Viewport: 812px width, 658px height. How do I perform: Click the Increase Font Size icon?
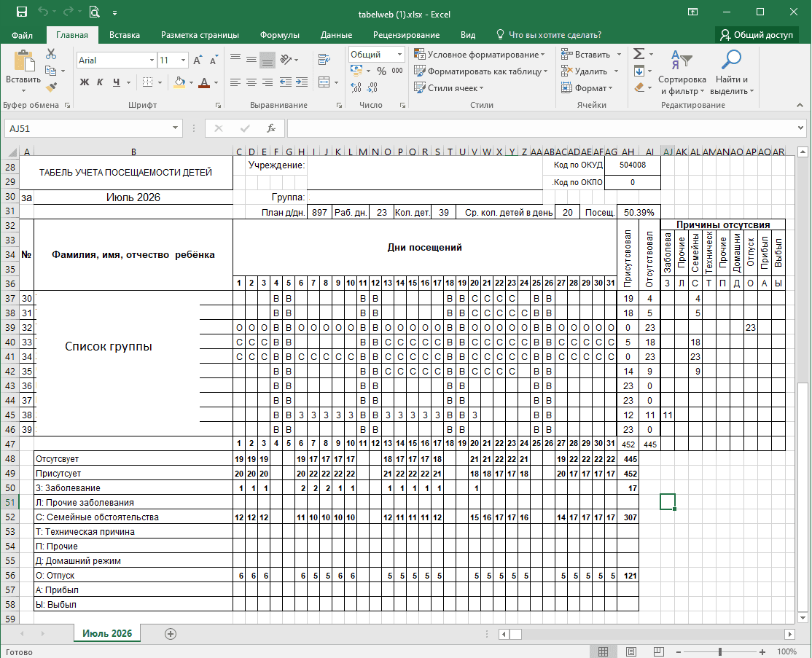coord(198,60)
